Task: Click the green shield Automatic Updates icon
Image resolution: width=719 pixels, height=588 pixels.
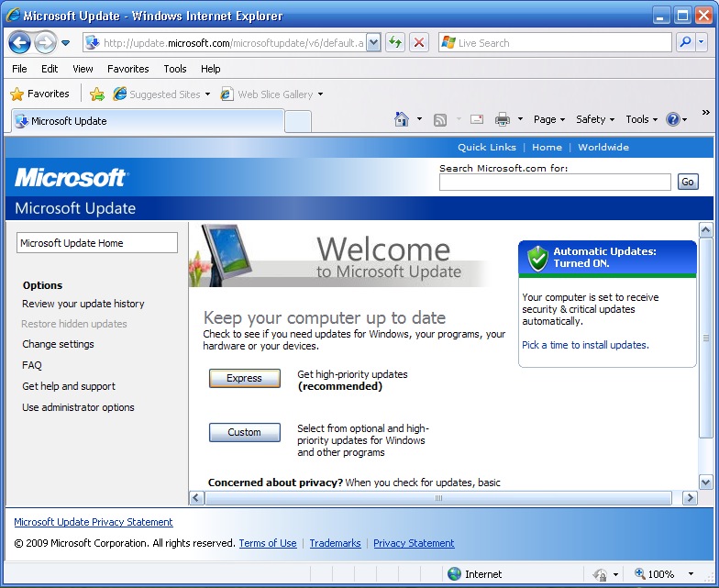Action: pyautogui.click(x=537, y=259)
